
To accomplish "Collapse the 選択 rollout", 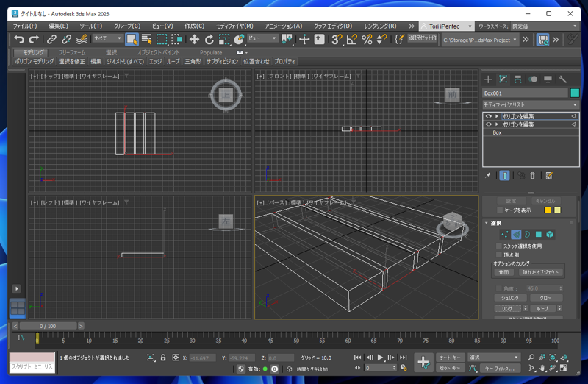I will point(487,223).
